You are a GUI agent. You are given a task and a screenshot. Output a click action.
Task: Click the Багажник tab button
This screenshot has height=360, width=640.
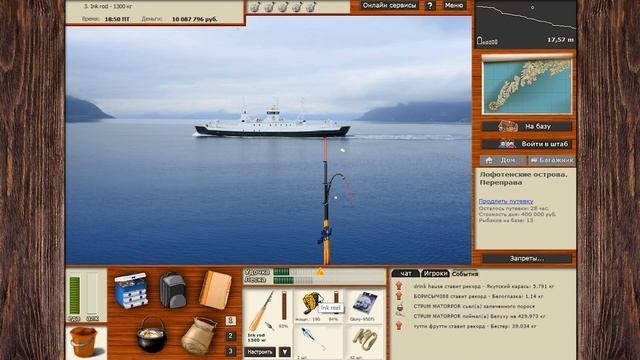[552, 160]
